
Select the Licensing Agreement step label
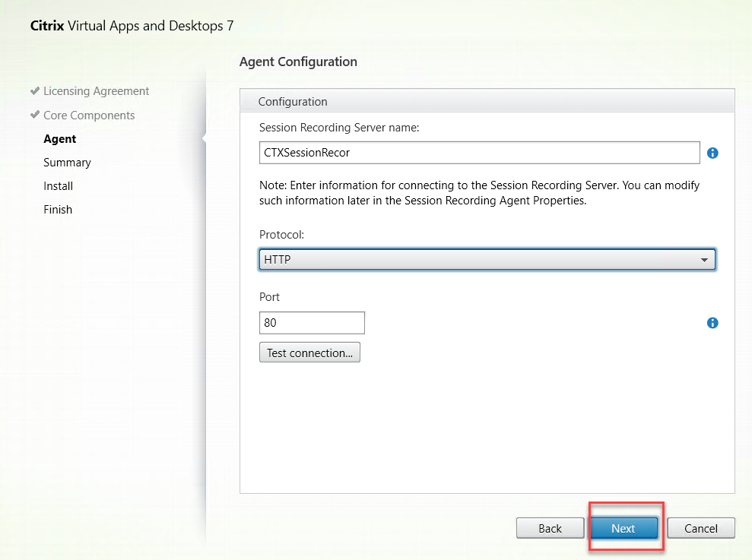pyautogui.click(x=96, y=91)
